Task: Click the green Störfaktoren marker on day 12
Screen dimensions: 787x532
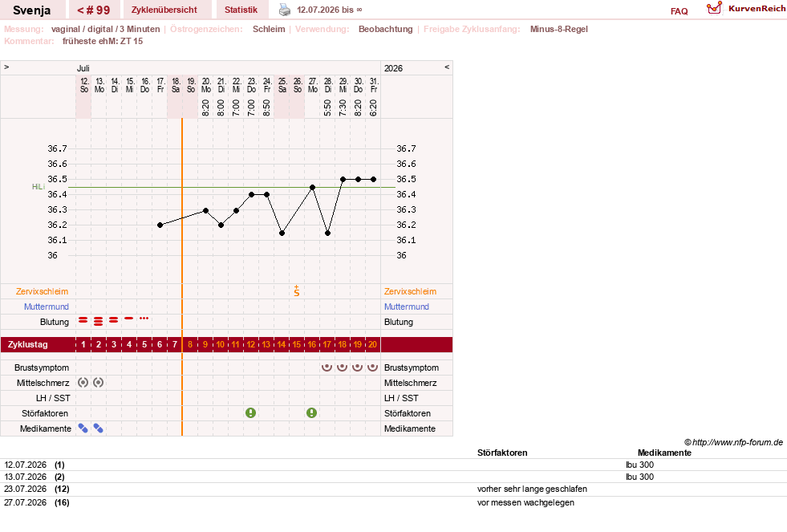Action: tap(251, 413)
